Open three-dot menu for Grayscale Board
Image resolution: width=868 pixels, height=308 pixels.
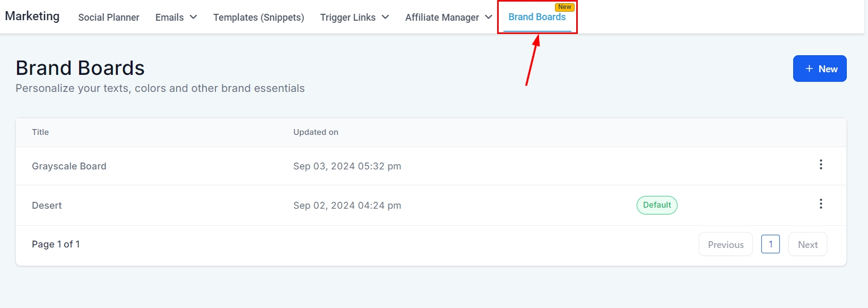821,165
